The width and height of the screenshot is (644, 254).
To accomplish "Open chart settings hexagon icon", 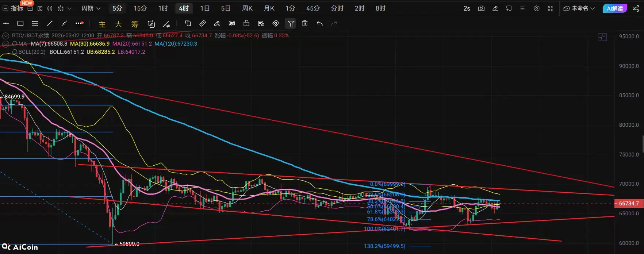I will (537, 8).
